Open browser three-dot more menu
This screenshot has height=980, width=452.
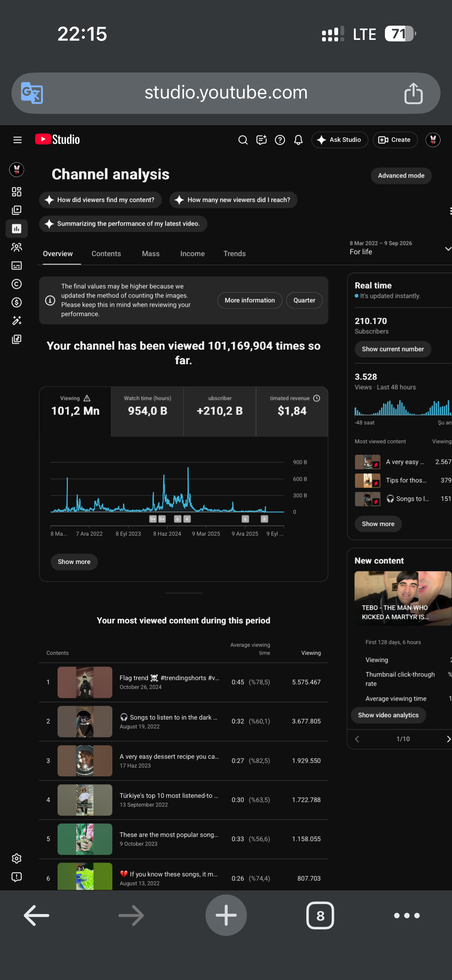pyautogui.click(x=407, y=916)
